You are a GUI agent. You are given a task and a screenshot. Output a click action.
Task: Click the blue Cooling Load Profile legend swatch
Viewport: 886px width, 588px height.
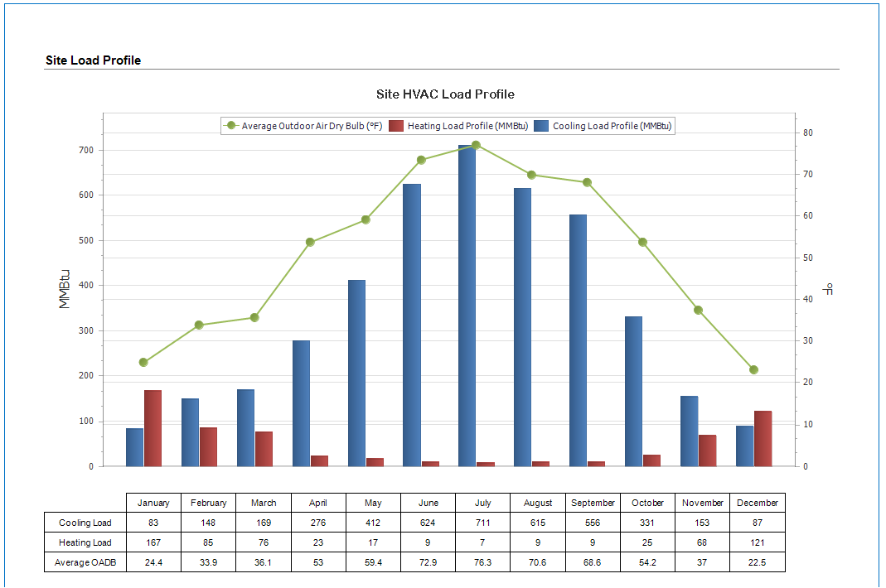click(x=541, y=126)
